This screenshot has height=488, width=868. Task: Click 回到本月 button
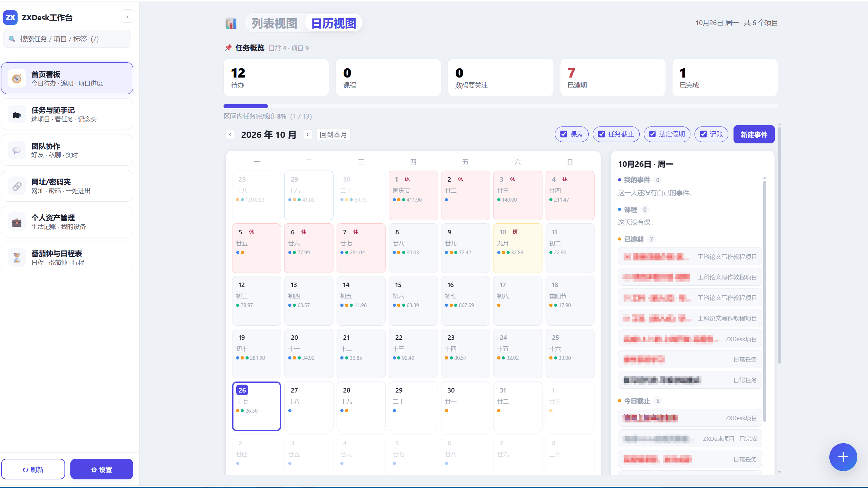(x=333, y=134)
